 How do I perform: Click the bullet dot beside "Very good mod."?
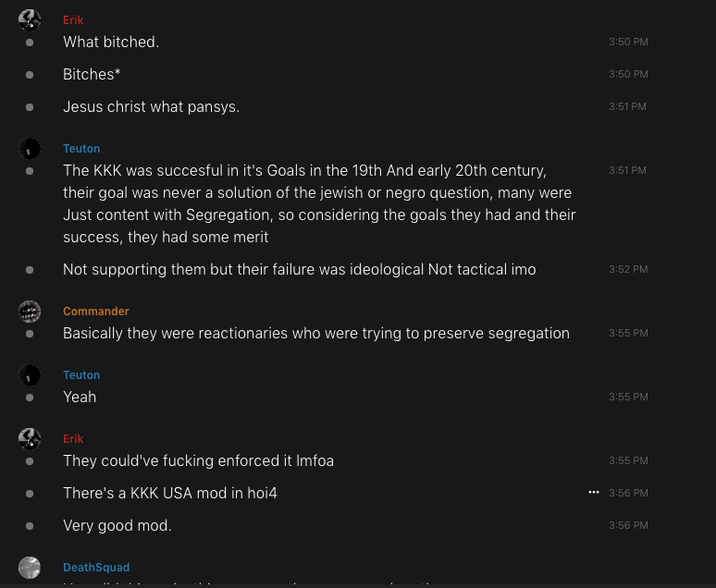pyautogui.click(x=30, y=525)
